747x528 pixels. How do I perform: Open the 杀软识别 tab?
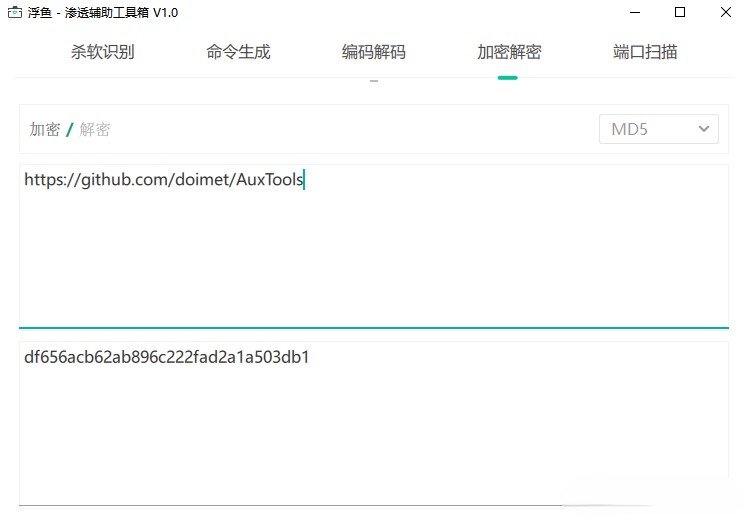(x=102, y=51)
